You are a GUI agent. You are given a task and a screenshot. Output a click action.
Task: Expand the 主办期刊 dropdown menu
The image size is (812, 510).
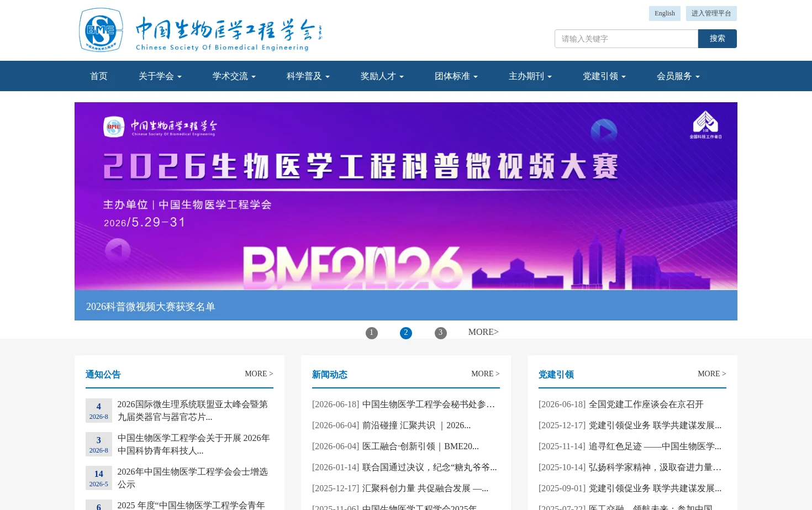point(530,76)
